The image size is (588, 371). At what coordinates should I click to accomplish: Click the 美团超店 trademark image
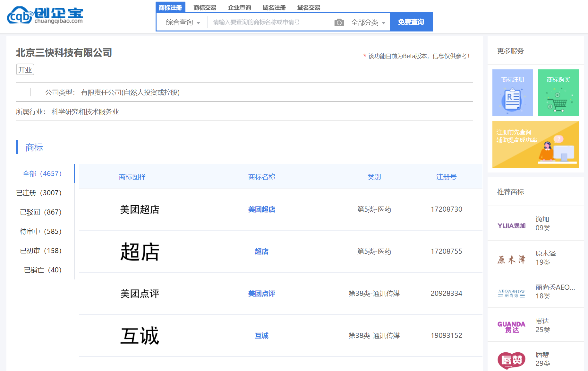(x=140, y=209)
